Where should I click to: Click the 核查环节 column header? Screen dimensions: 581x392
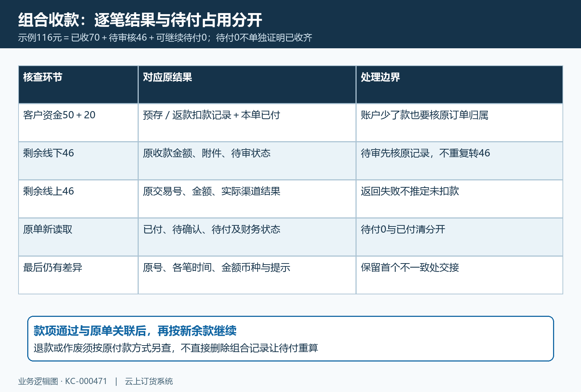coord(78,85)
